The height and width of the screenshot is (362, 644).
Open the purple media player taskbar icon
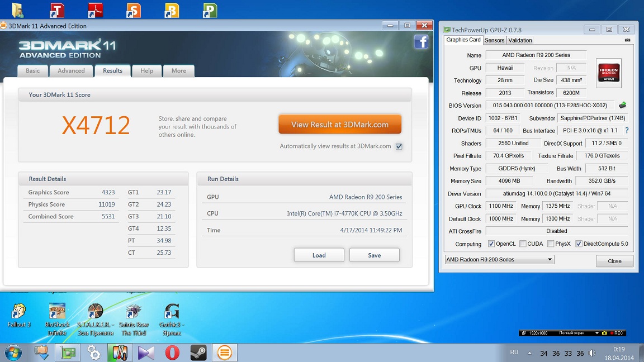(x=146, y=353)
